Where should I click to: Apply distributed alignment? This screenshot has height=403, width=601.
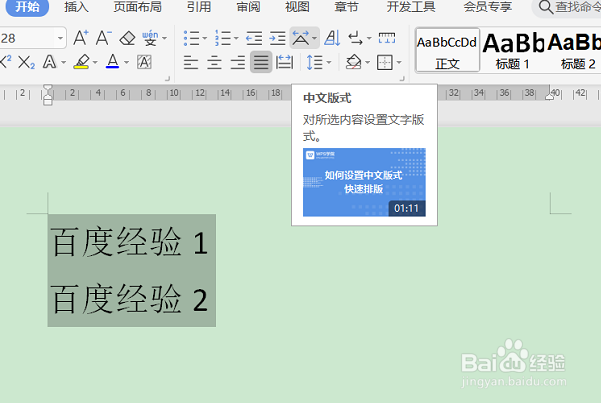284,62
